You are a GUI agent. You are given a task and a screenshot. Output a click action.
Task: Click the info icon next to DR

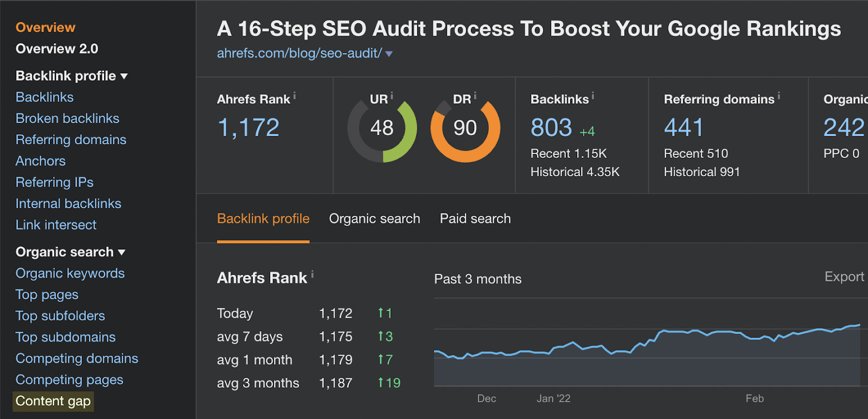point(475,96)
